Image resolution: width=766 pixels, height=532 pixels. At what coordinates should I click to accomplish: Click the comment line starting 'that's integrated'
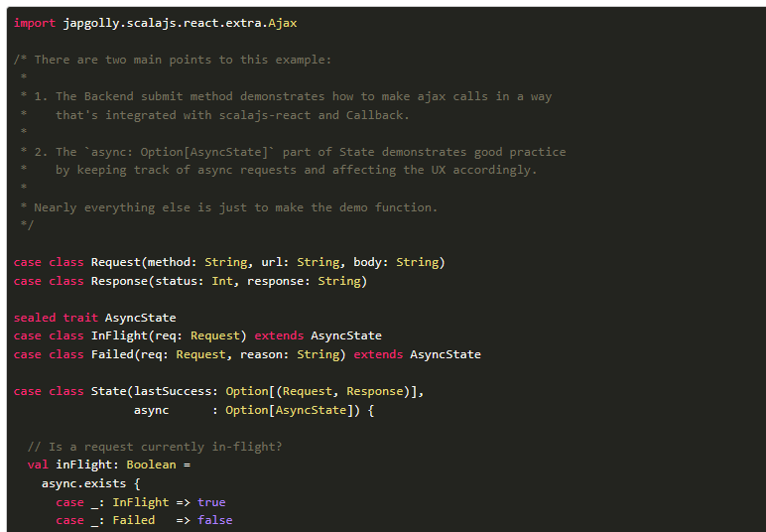click(x=232, y=115)
